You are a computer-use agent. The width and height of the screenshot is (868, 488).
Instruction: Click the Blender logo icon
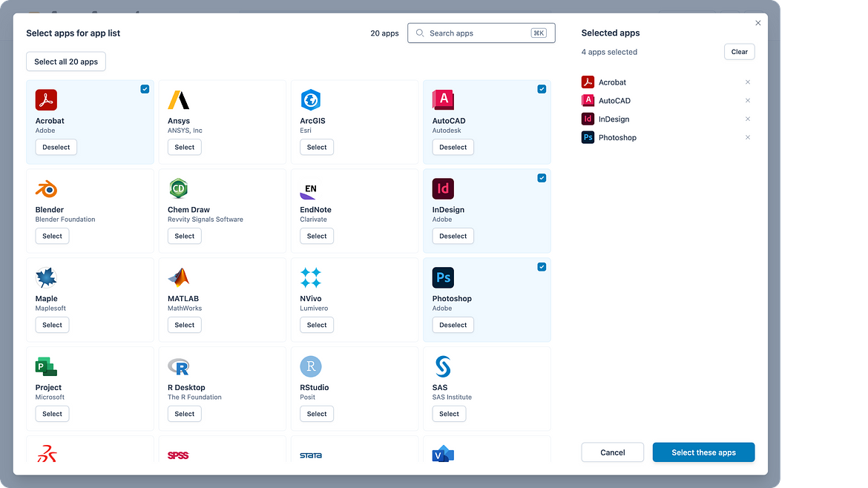(47, 189)
